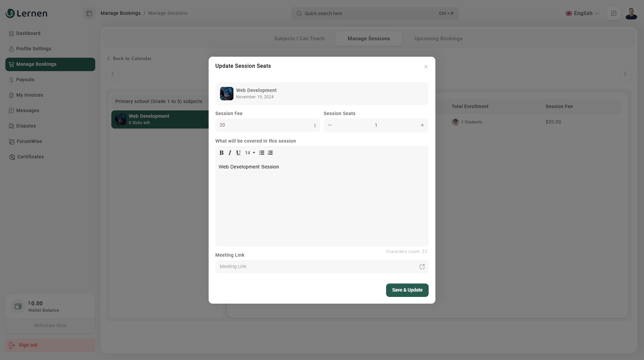Image resolution: width=644 pixels, height=360 pixels.
Task: Expand the English language selector
Action: [582, 13]
